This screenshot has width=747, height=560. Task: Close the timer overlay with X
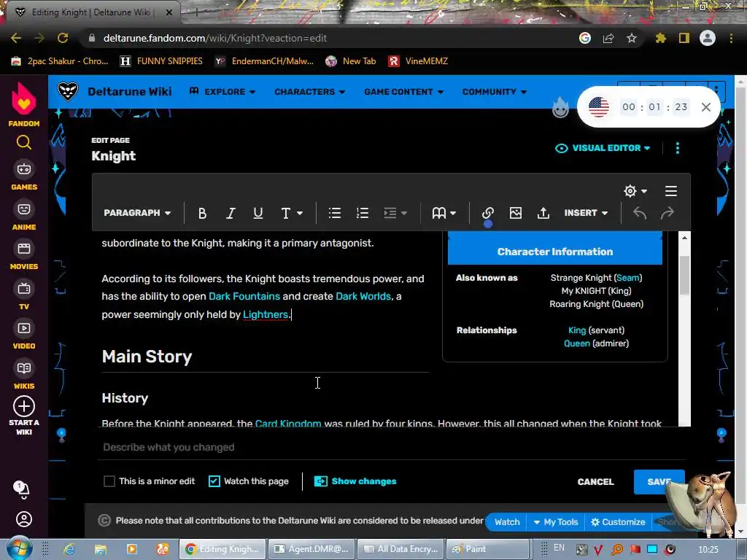706,107
